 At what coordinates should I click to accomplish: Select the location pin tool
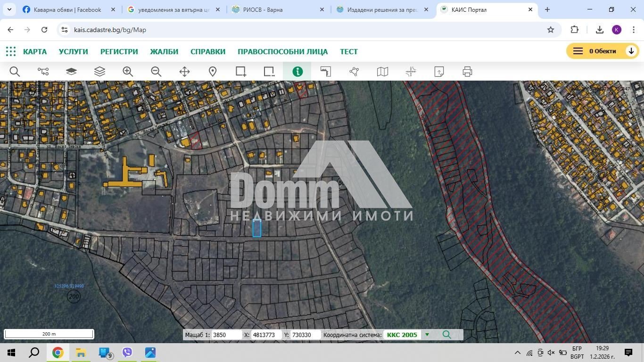pos(213,71)
